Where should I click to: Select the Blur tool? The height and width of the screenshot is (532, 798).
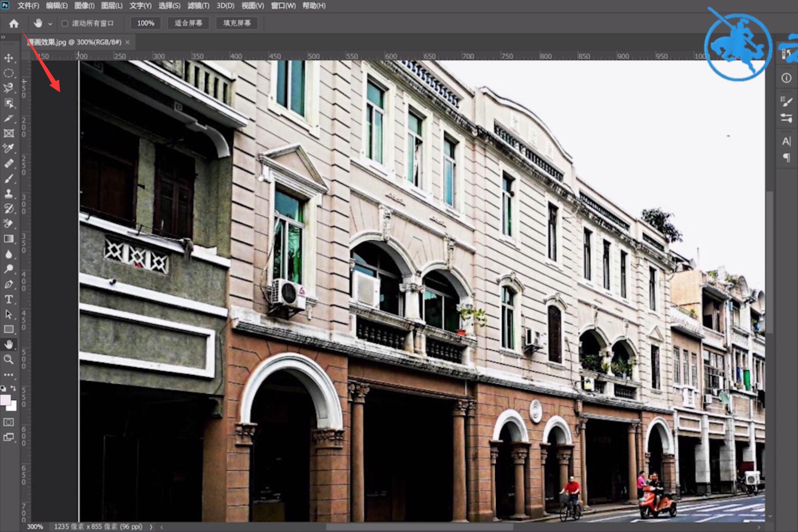tap(9, 254)
